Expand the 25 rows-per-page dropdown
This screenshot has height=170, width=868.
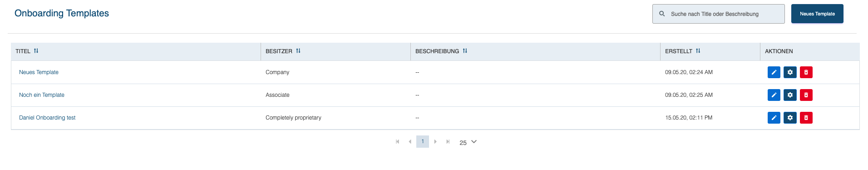point(468,142)
